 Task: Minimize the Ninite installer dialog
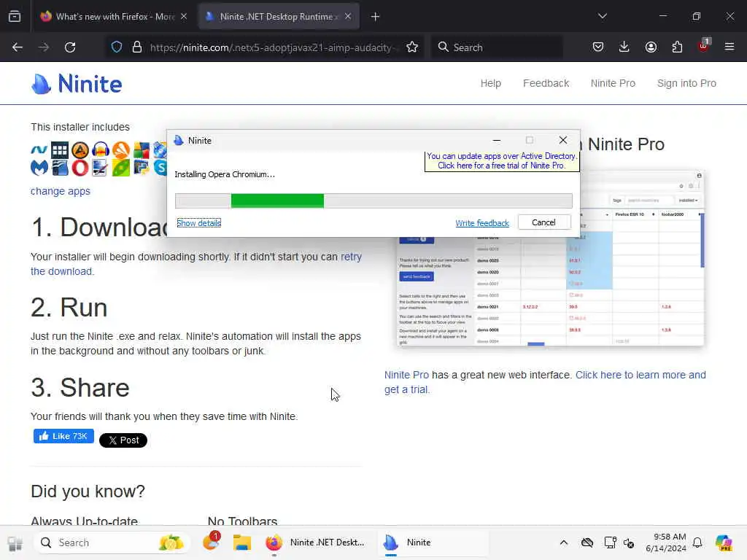[x=496, y=140]
